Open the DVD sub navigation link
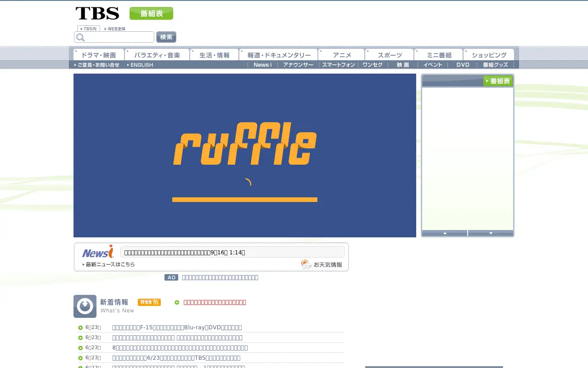The height and width of the screenshot is (368, 588). pyautogui.click(x=463, y=65)
